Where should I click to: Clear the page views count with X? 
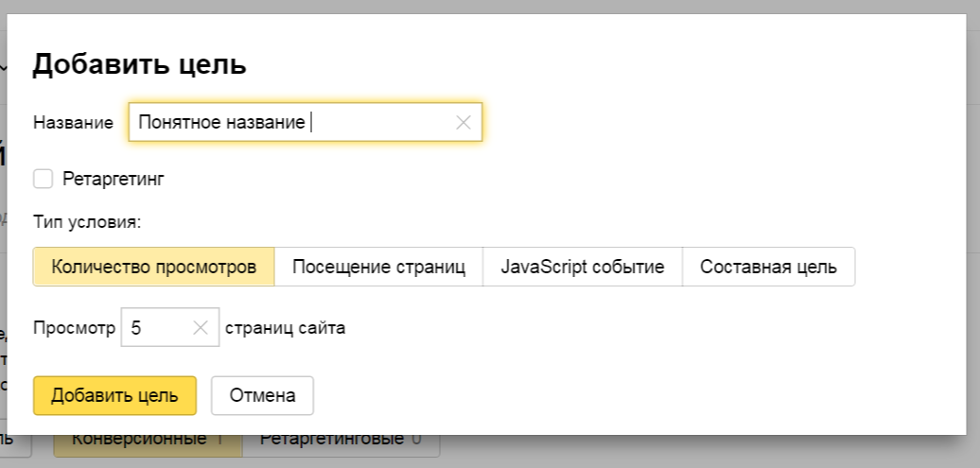click(201, 328)
